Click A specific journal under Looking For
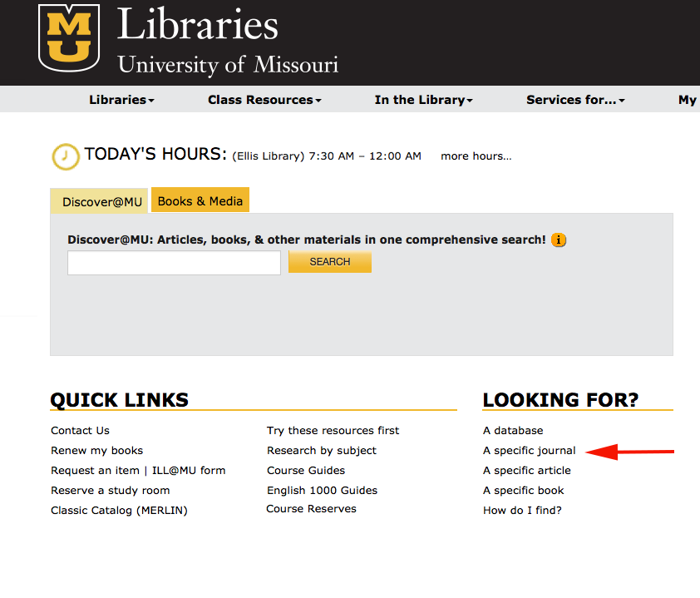Screen dimensions: 700x598 (x=529, y=450)
